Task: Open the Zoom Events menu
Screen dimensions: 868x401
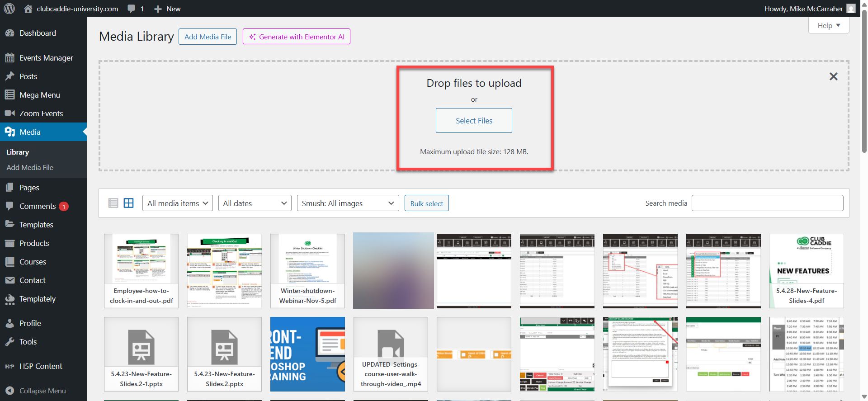Action: point(41,113)
